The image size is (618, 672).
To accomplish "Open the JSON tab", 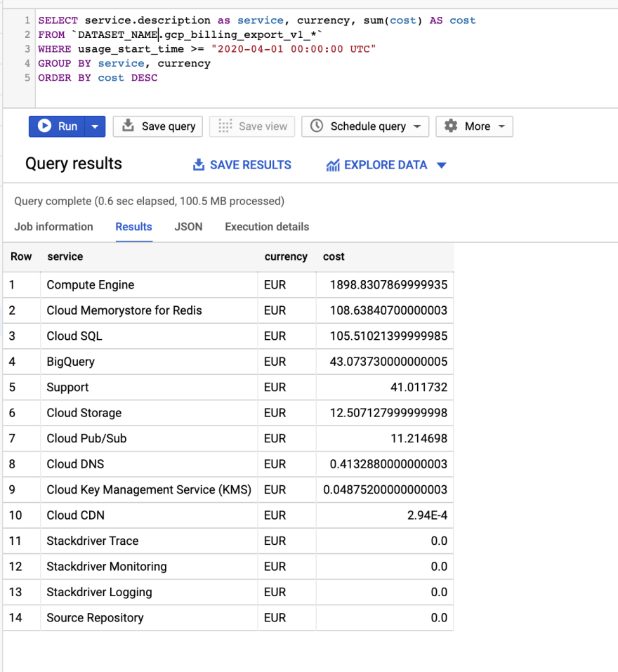I will [x=188, y=227].
